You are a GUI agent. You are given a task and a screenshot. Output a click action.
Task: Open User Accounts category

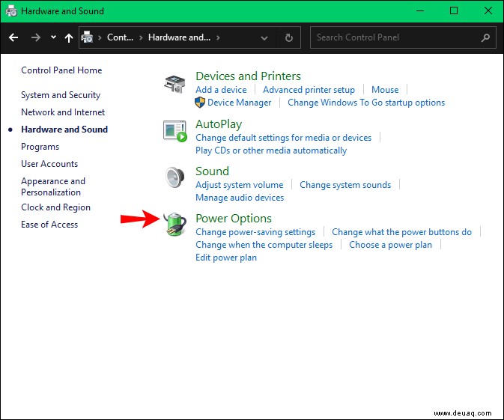[49, 164]
